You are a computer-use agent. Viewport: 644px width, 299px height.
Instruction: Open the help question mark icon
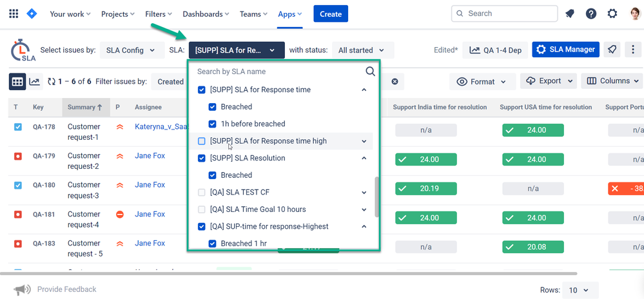tap(591, 14)
